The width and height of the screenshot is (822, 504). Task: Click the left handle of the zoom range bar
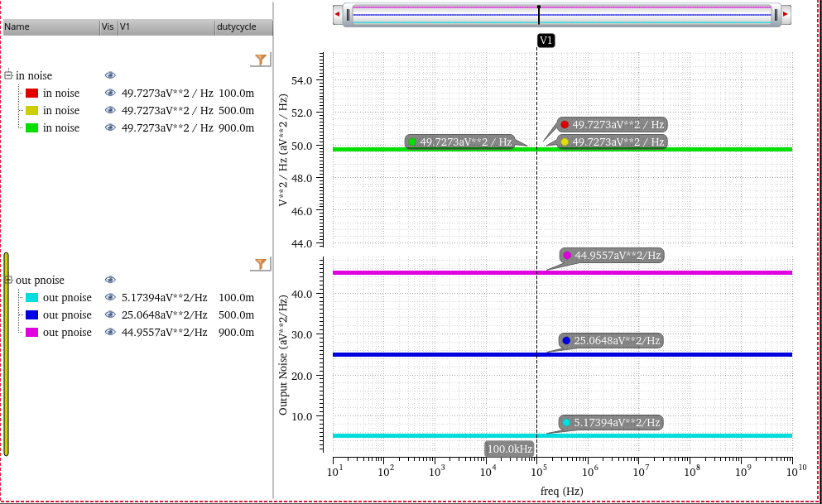tap(349, 15)
